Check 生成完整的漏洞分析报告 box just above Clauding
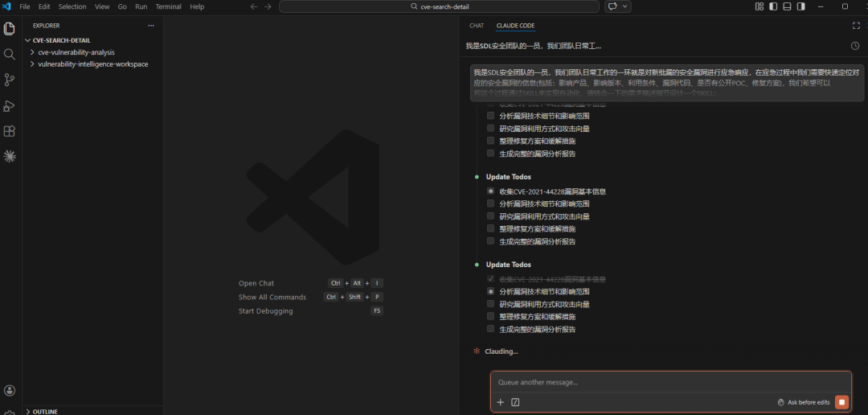868x415 pixels. click(490, 329)
